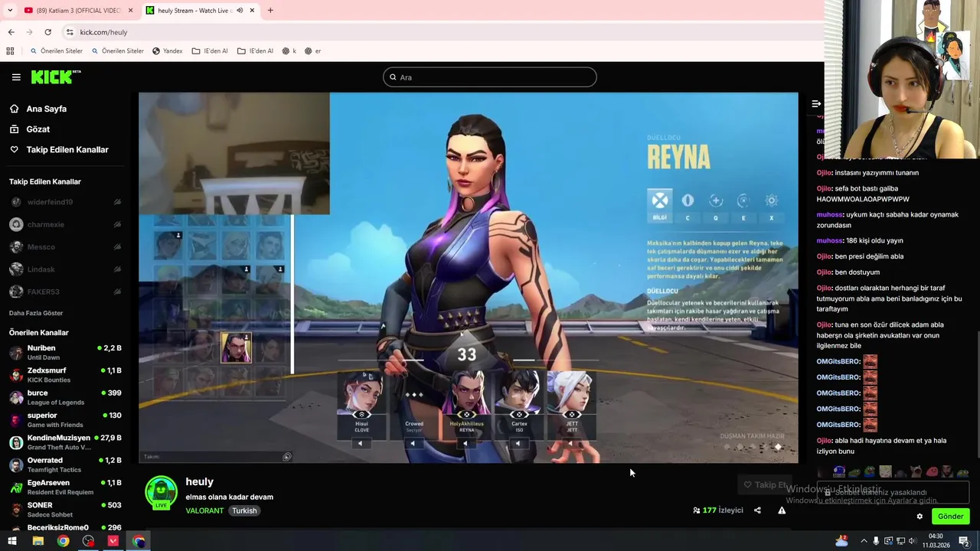Report the stream with the warning icon

[782, 510]
